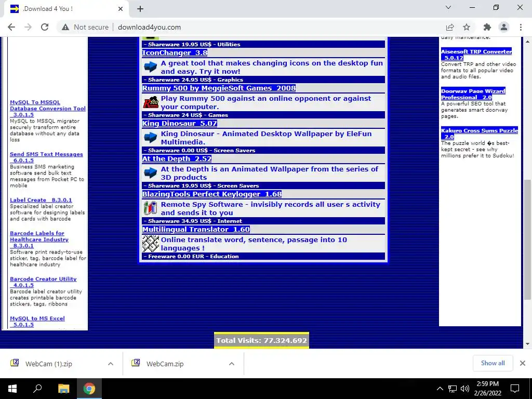Image resolution: width=532 pixels, height=399 pixels.
Task: Open Barcode Labels for Healthcare Industry link
Action: [x=39, y=240]
